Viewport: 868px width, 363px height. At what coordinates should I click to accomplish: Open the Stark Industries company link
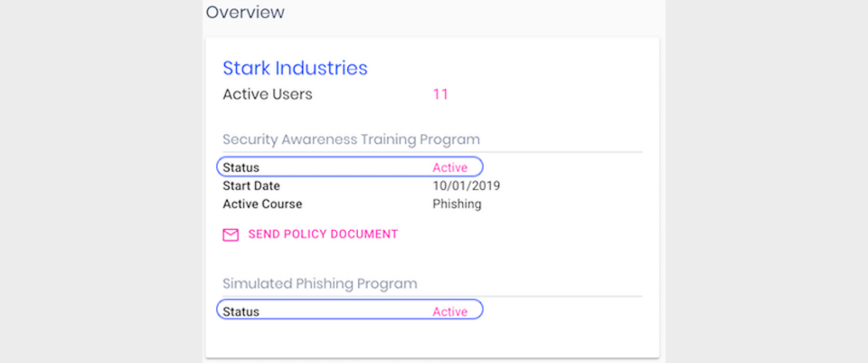click(x=295, y=68)
